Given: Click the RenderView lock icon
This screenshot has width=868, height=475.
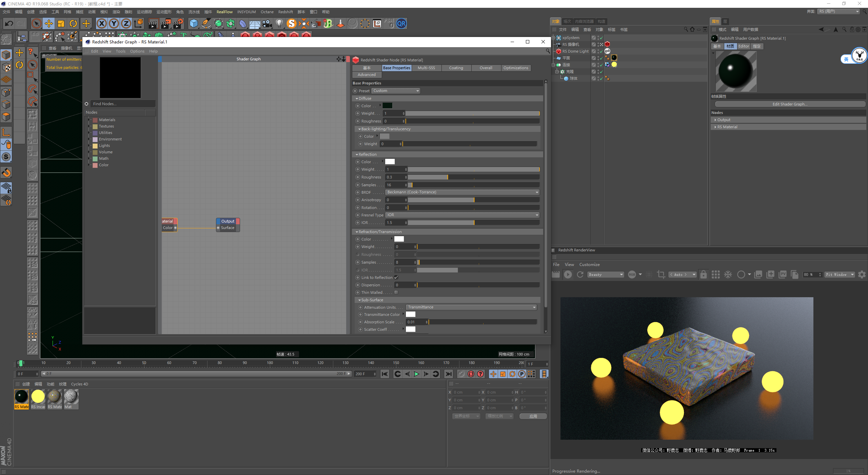Looking at the screenshot, I should [x=704, y=274].
